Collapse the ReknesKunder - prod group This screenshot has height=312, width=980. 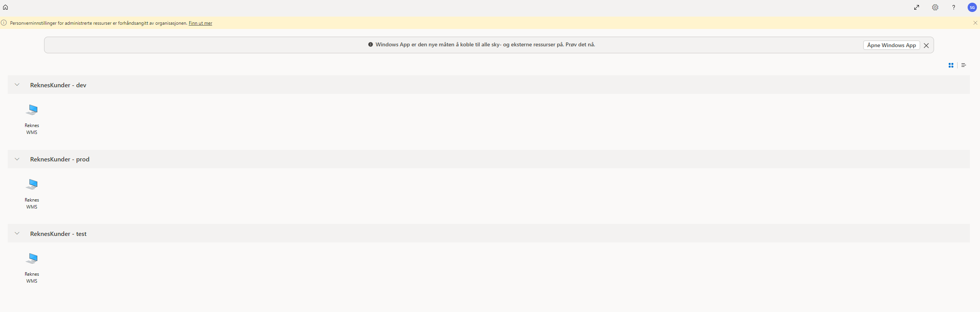pos(17,159)
